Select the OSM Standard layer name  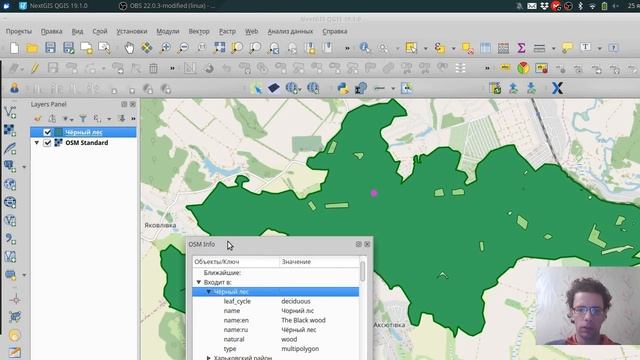[87, 143]
